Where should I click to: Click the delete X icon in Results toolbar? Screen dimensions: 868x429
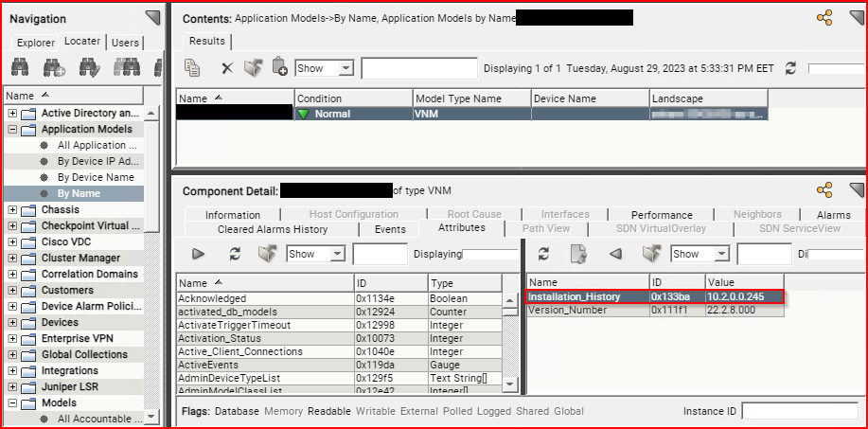coord(226,68)
